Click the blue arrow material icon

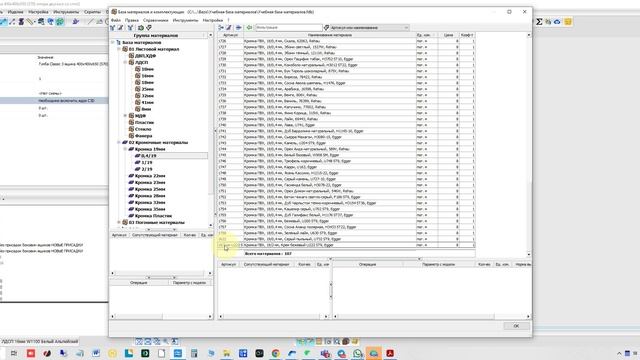pos(239,28)
